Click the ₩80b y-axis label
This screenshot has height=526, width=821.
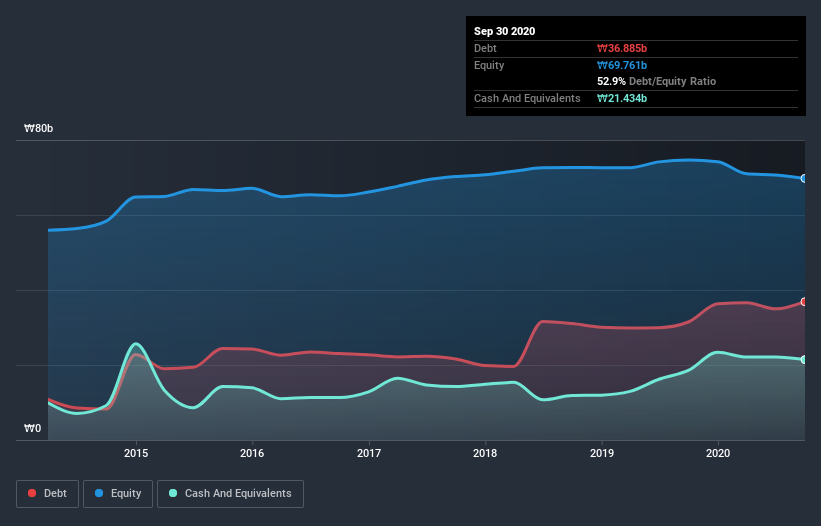pyautogui.click(x=39, y=129)
